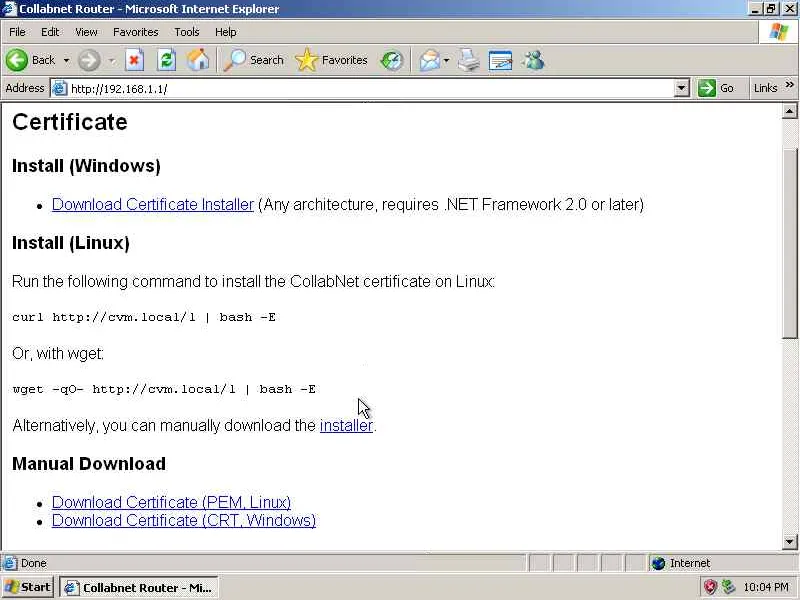This screenshot has width=800, height=600.
Task: Open the Messenger people icon
Action: [533, 60]
